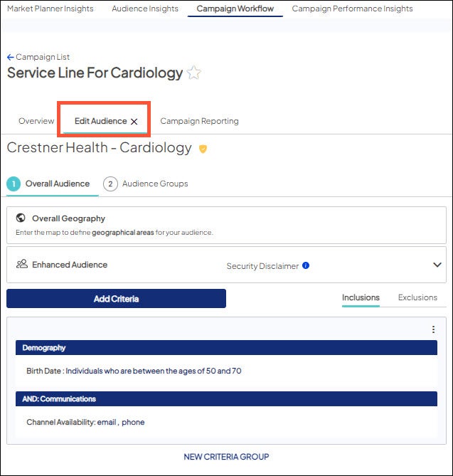Expand the Enhanced Audience section chevron
Image resolution: width=453 pixels, height=476 pixels.
[x=437, y=265]
